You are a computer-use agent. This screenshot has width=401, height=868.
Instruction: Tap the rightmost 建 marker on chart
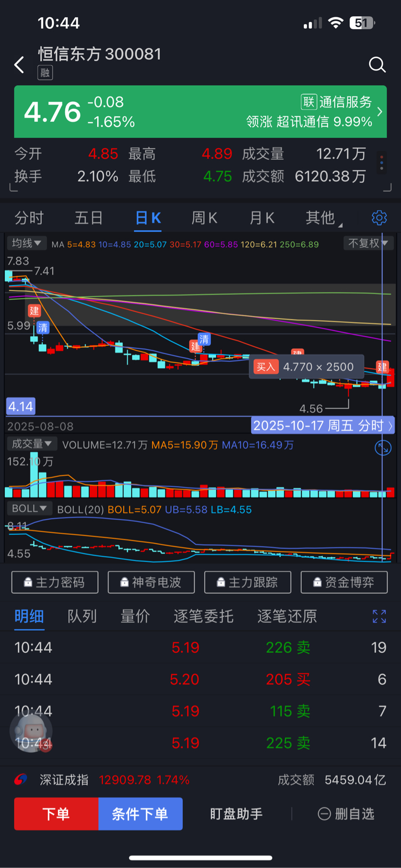pyautogui.click(x=382, y=367)
